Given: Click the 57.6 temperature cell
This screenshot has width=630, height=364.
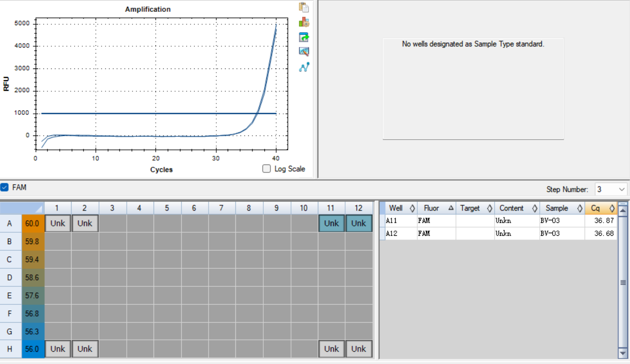Looking at the screenshot, I should click(x=32, y=295).
